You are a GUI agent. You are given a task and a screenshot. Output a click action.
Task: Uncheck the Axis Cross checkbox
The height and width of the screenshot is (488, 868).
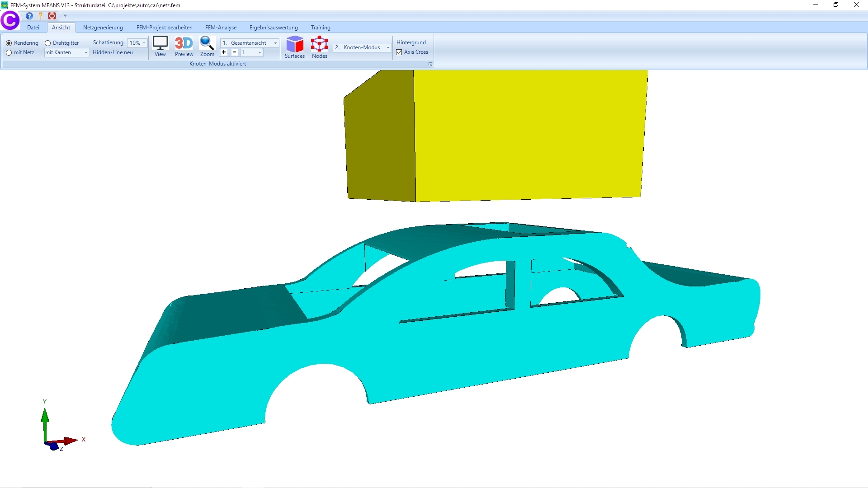pos(399,52)
